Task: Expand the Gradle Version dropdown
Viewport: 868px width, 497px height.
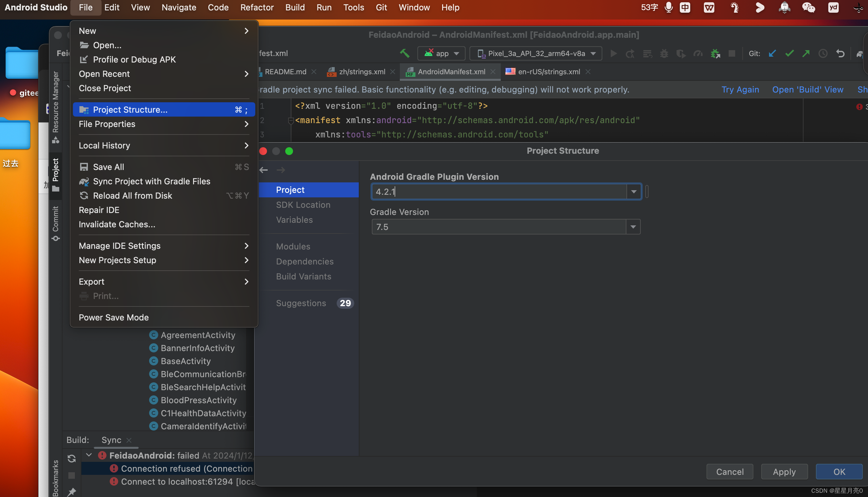Action: [x=633, y=227]
